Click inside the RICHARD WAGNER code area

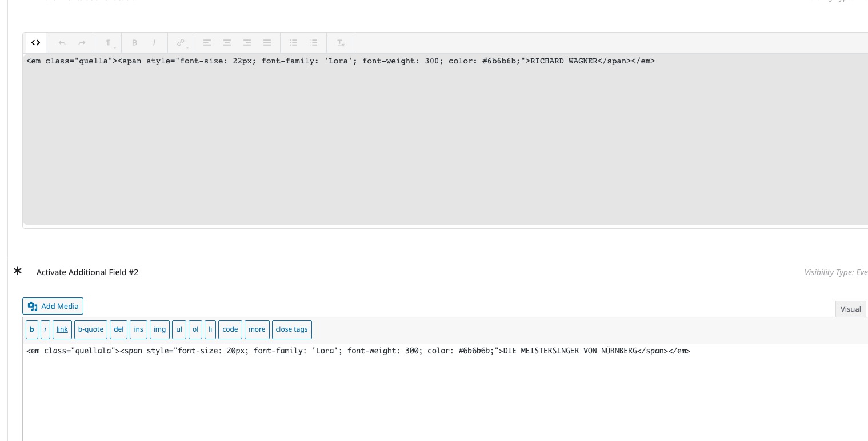(445, 139)
